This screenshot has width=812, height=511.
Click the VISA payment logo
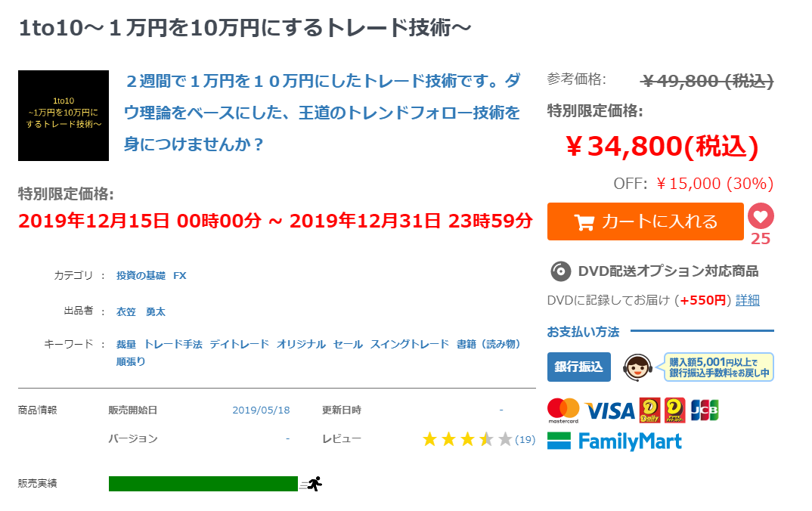pos(609,410)
